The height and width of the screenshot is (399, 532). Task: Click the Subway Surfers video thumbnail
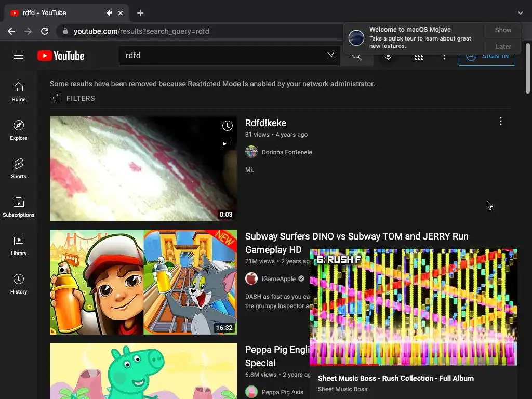pyautogui.click(x=143, y=282)
